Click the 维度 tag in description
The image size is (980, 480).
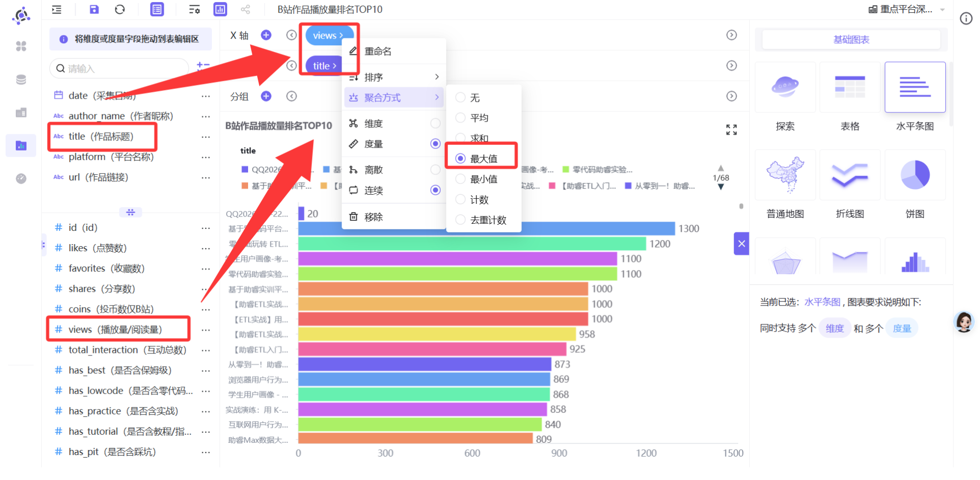pos(835,328)
